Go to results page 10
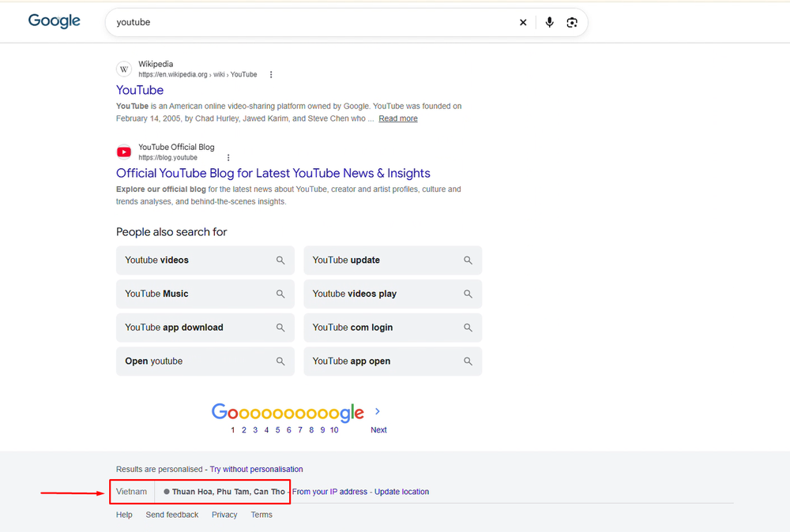The image size is (790, 532). (334, 430)
